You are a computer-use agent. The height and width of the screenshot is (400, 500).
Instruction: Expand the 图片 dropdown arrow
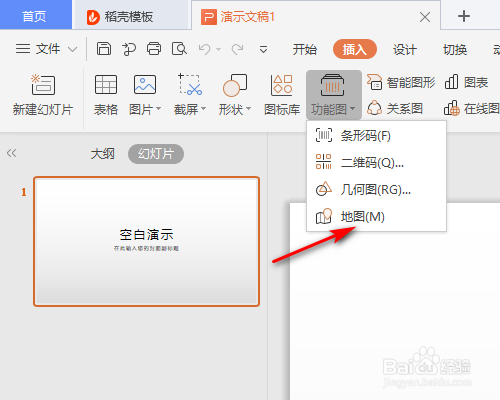tap(159, 109)
